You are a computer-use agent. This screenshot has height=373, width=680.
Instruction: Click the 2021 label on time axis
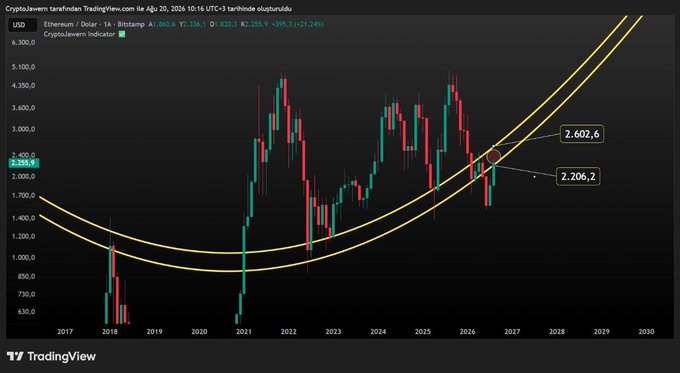pos(244,332)
